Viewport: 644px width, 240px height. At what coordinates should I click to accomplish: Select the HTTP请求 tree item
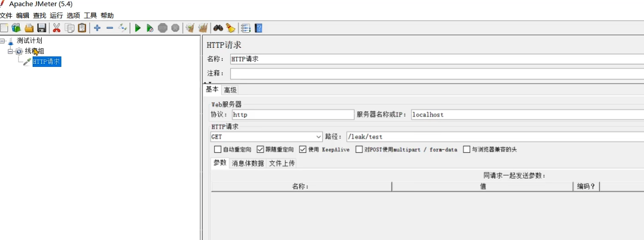[x=47, y=62]
